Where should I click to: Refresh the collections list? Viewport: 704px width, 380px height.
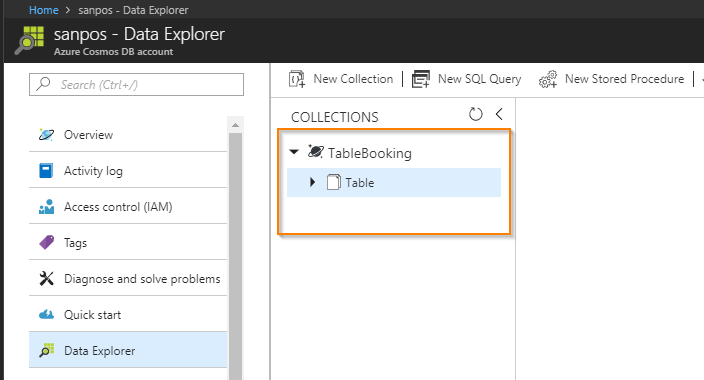point(475,114)
